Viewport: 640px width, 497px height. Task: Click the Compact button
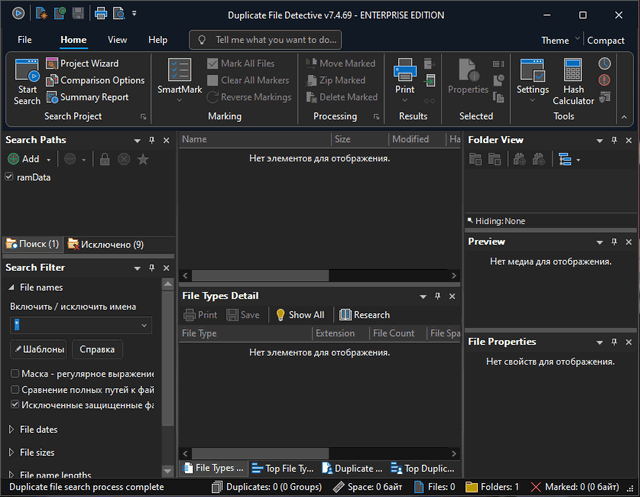606,40
